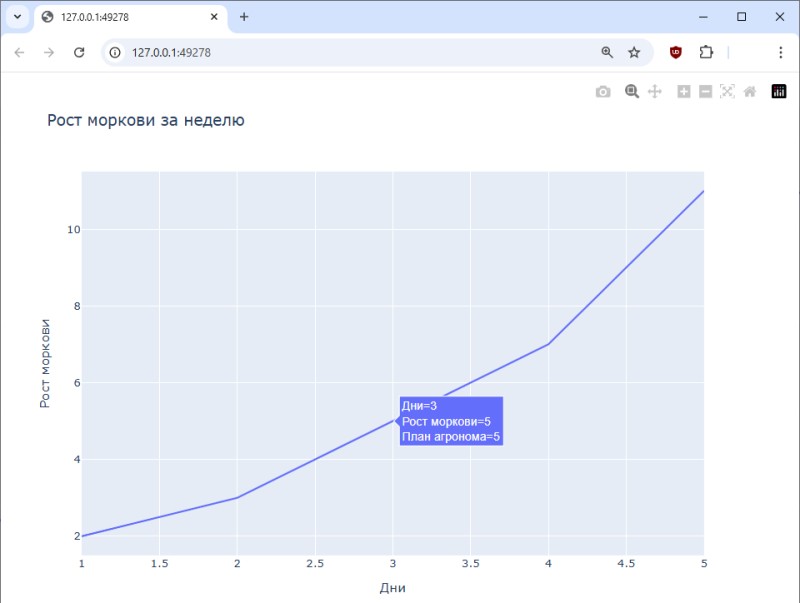Open the uBlock extension icon

(676, 52)
